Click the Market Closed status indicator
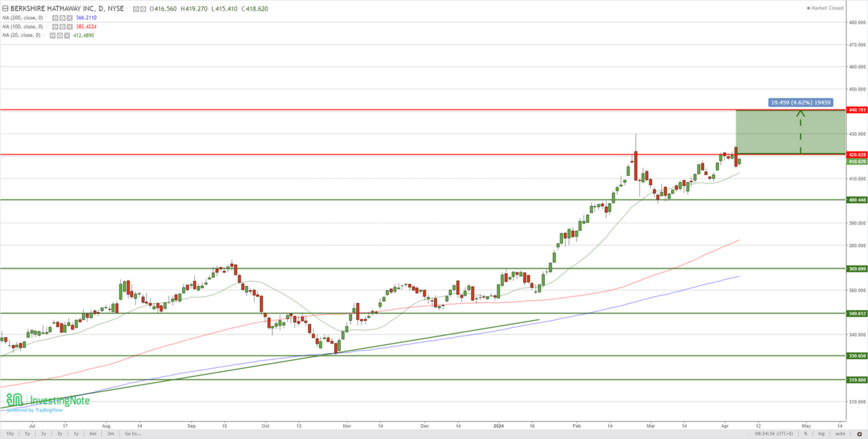Image resolution: width=868 pixels, height=439 pixels. point(825,8)
